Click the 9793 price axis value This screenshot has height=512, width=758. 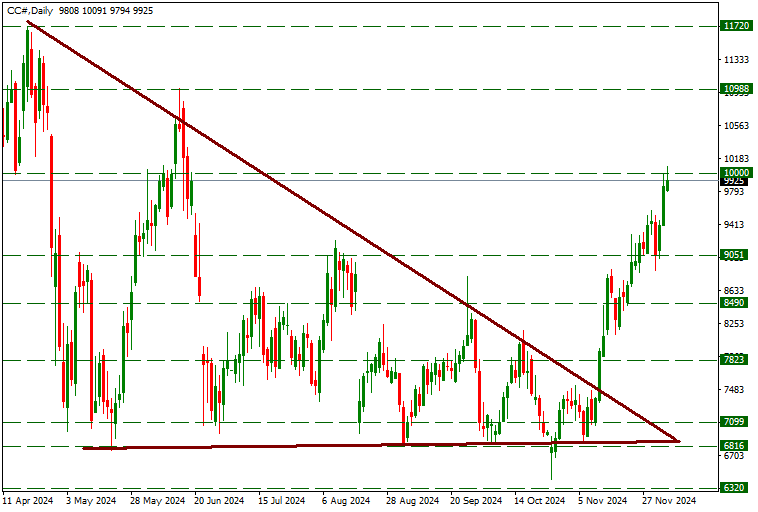[734, 192]
